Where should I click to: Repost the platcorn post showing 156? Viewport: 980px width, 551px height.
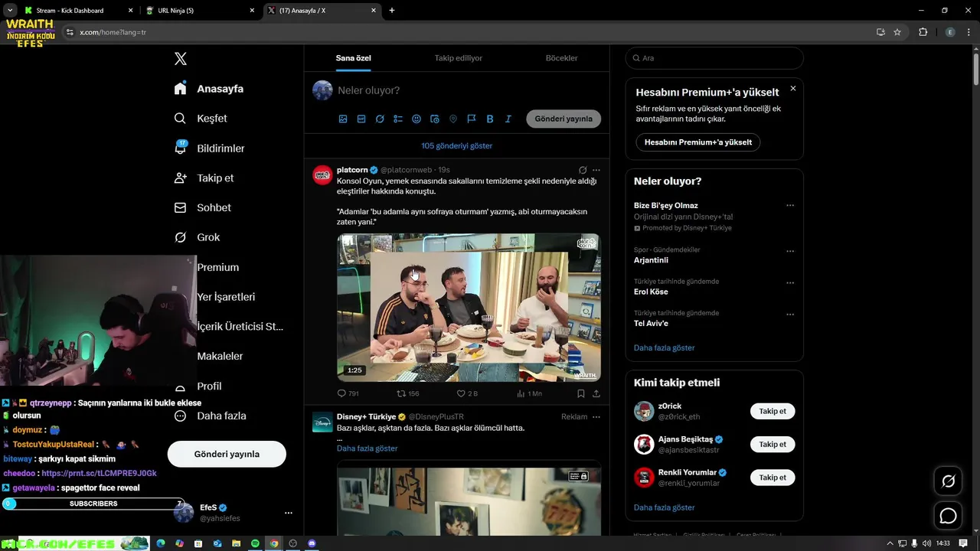[407, 393]
